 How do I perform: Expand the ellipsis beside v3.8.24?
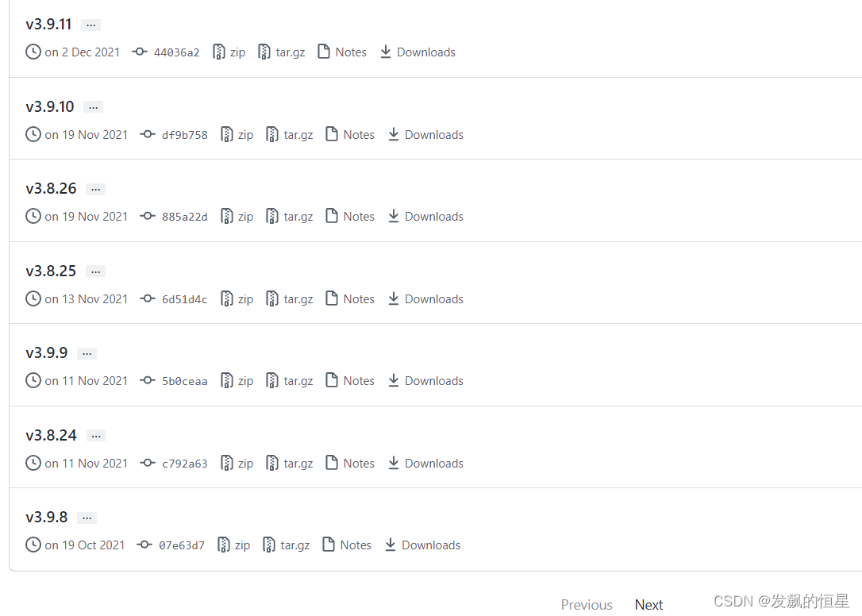[96, 436]
